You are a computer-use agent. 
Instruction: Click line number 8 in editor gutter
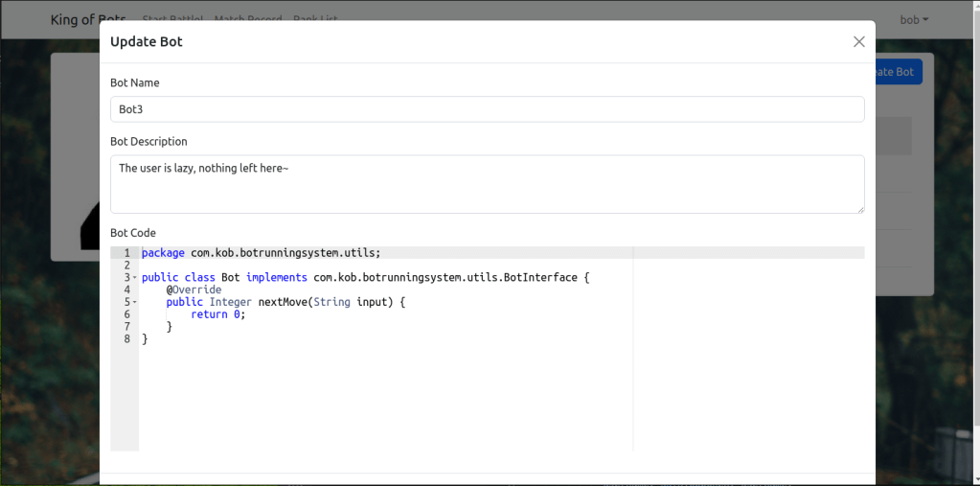[125, 339]
